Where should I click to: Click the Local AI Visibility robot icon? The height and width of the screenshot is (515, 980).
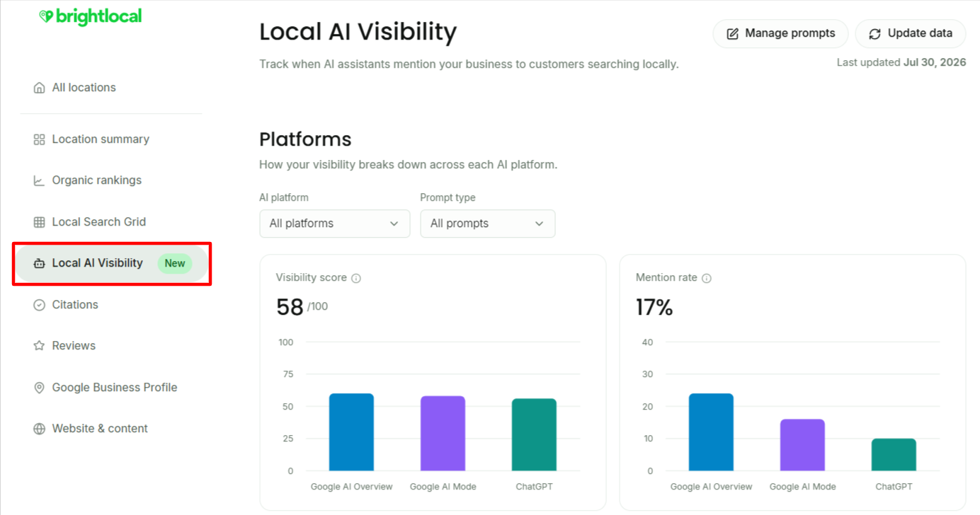(x=39, y=263)
